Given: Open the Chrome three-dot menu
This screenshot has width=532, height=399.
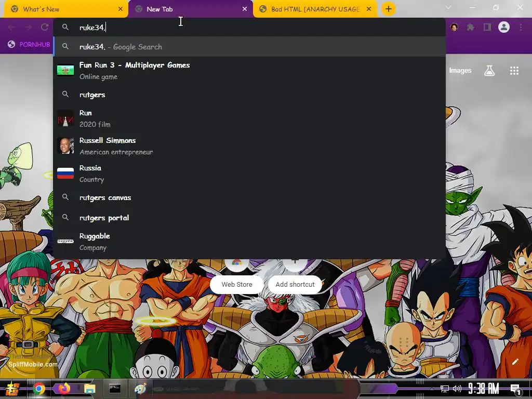Looking at the screenshot, I should point(521,27).
